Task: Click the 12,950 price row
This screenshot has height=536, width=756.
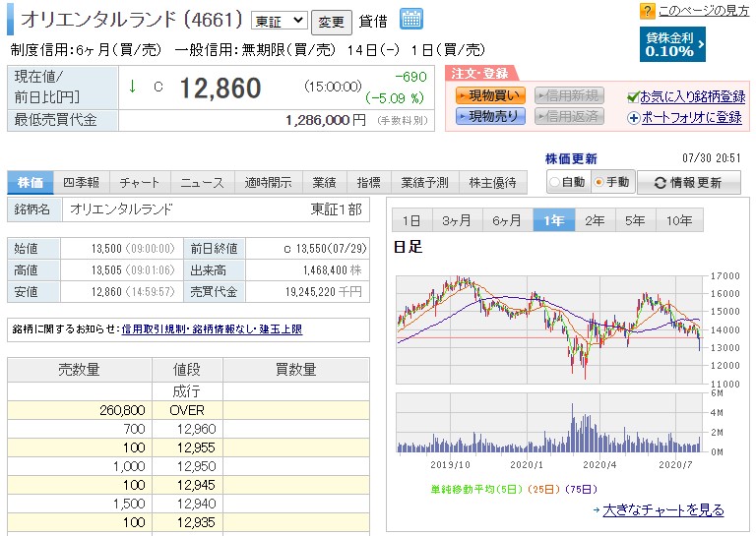Action: tap(189, 466)
